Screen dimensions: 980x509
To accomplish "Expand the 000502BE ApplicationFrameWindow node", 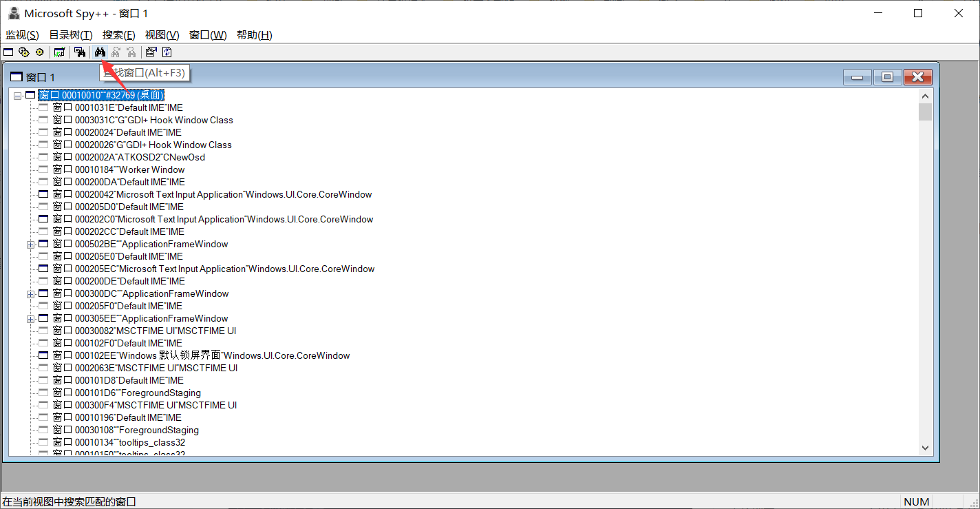I will click(x=30, y=244).
